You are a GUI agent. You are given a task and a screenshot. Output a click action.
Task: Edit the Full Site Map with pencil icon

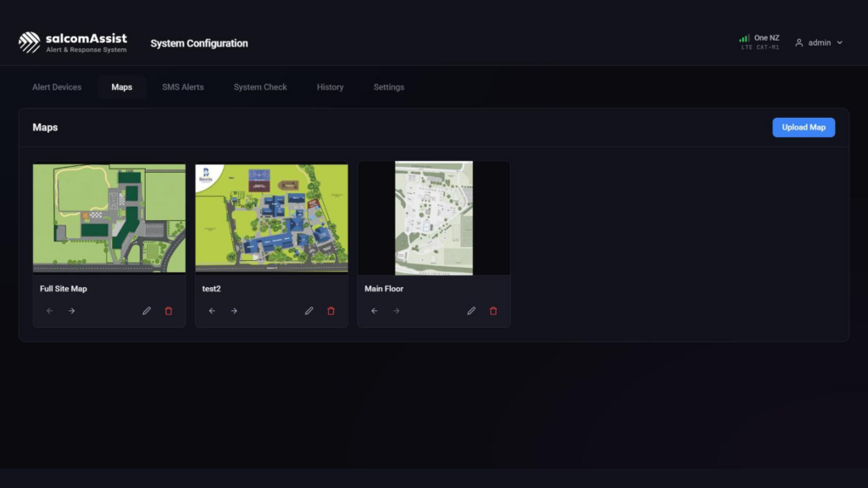(147, 311)
